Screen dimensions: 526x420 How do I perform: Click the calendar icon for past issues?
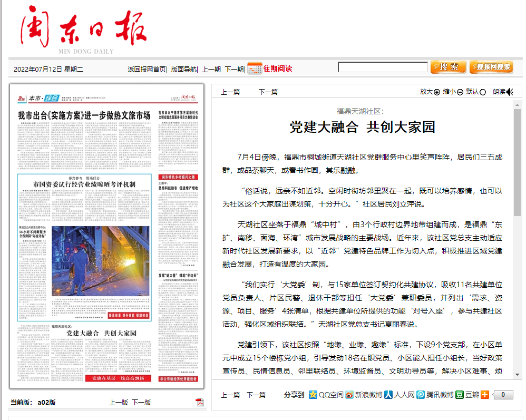point(255,69)
